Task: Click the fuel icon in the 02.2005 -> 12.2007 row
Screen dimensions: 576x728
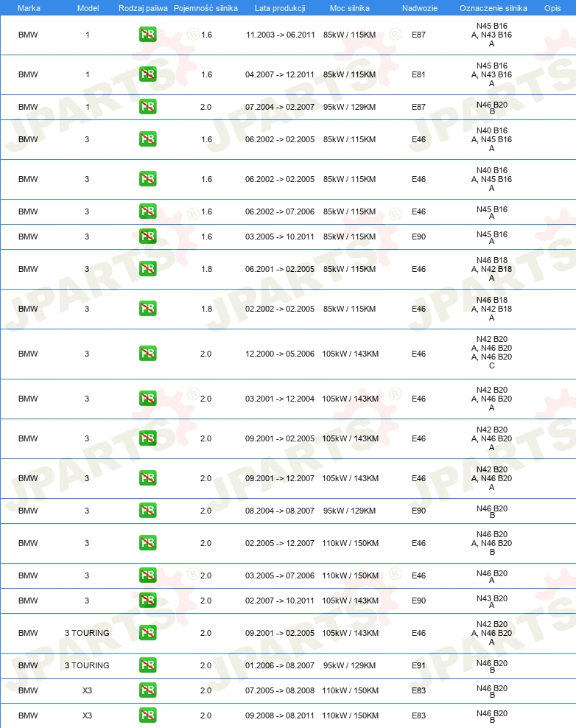Action: tap(147, 543)
